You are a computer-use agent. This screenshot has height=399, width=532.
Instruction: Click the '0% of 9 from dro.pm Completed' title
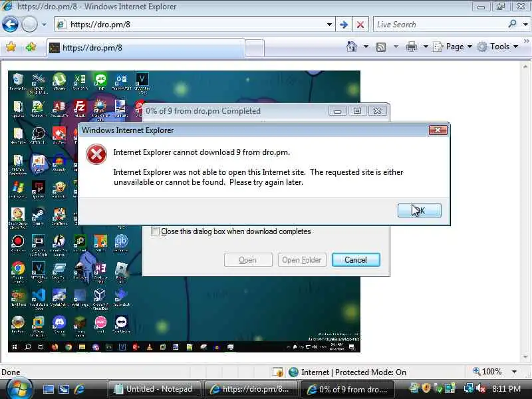(203, 111)
